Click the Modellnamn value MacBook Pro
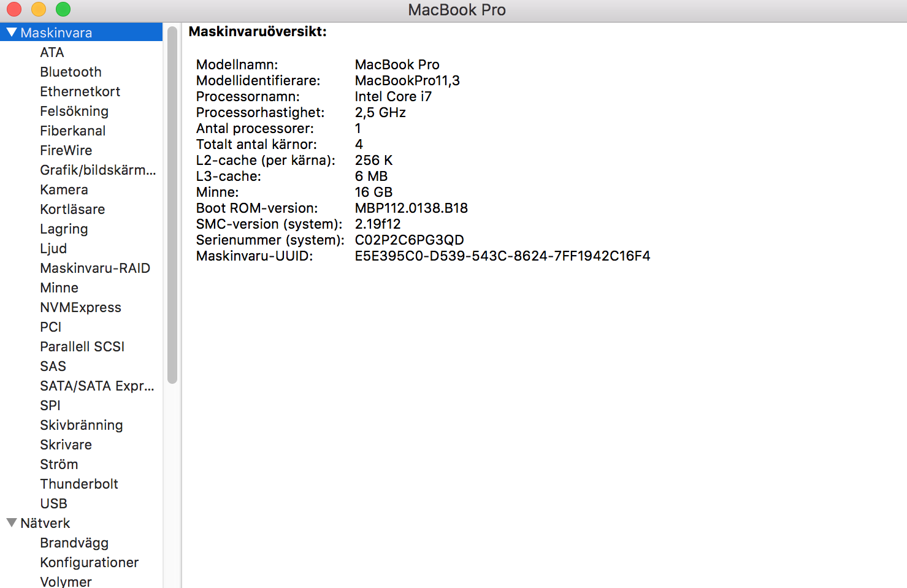This screenshot has width=907, height=588. (x=397, y=64)
